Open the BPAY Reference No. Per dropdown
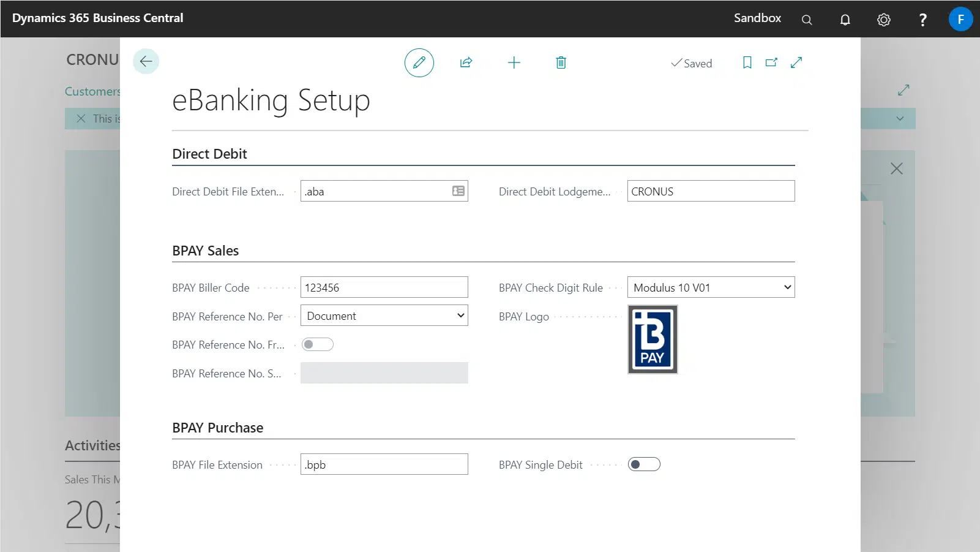The height and width of the screenshot is (552, 980). click(x=460, y=315)
